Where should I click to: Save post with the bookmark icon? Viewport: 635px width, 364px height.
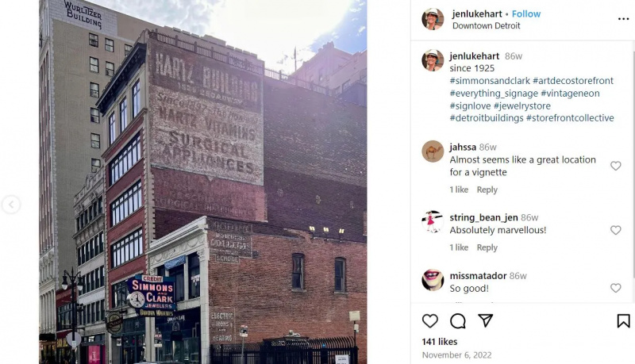tap(623, 321)
